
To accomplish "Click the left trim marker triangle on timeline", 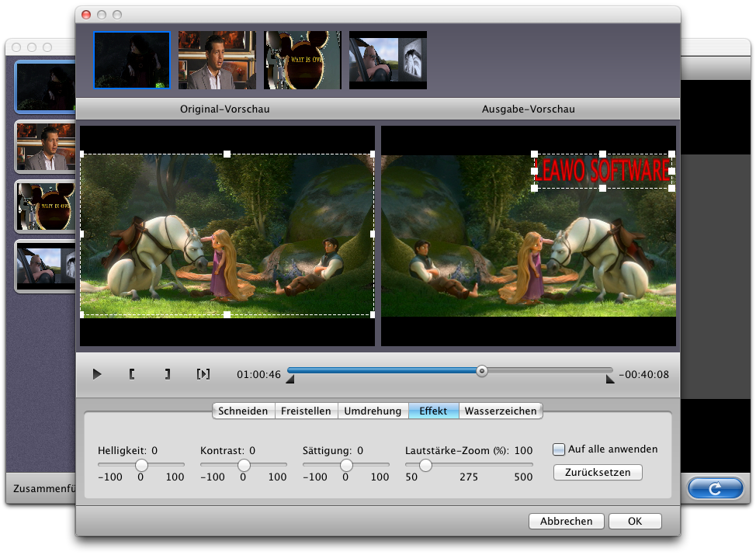I will [290, 379].
